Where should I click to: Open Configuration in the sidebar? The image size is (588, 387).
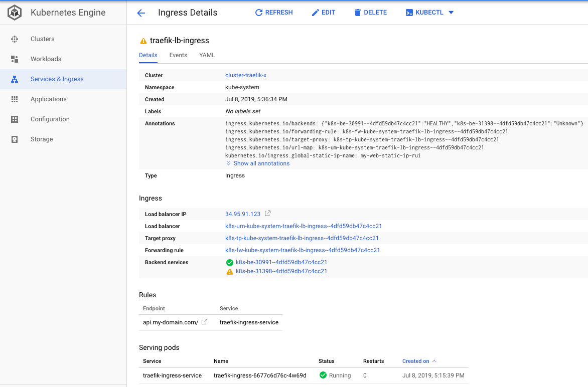click(x=50, y=119)
